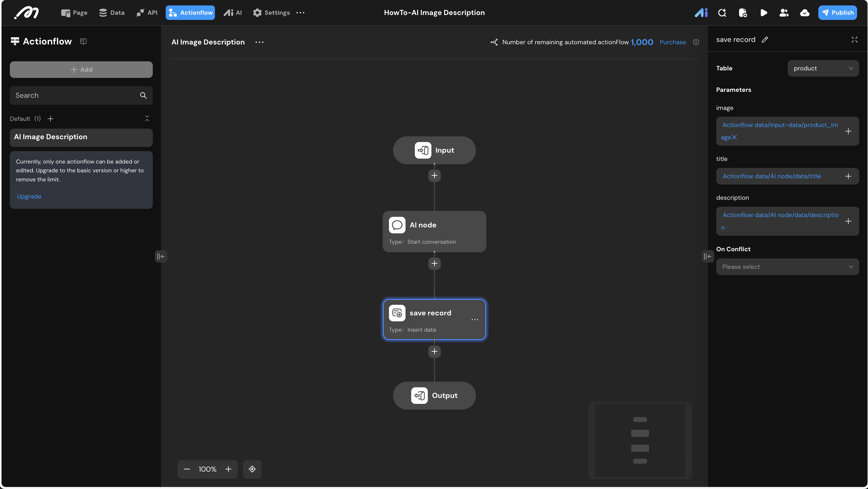Open save record node options menu
868x489 pixels.
(x=475, y=320)
